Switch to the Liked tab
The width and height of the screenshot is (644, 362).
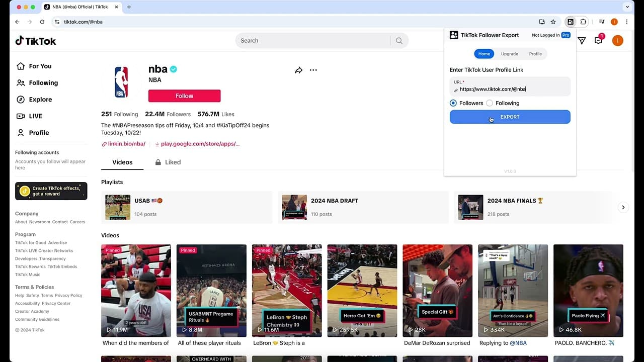pyautogui.click(x=168, y=162)
